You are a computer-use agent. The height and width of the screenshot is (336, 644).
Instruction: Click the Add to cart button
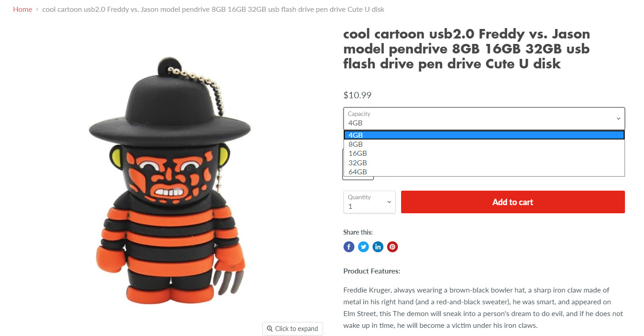pos(513,202)
